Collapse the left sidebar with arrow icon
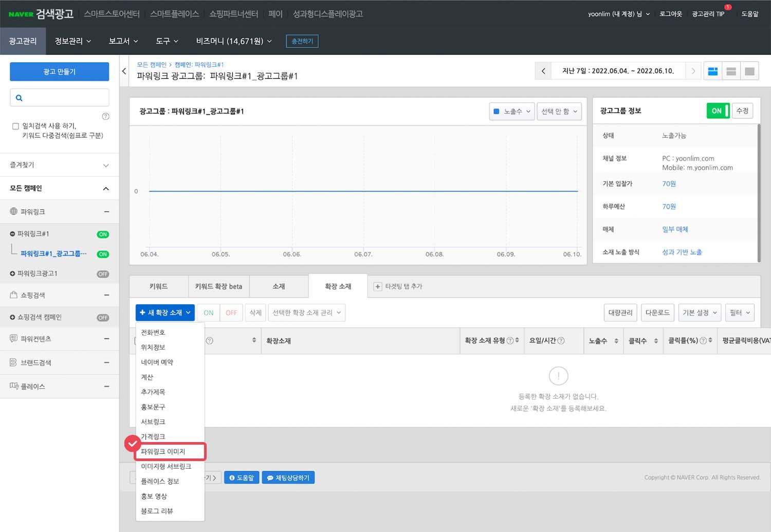Image resolution: width=771 pixels, height=532 pixels. [124, 71]
